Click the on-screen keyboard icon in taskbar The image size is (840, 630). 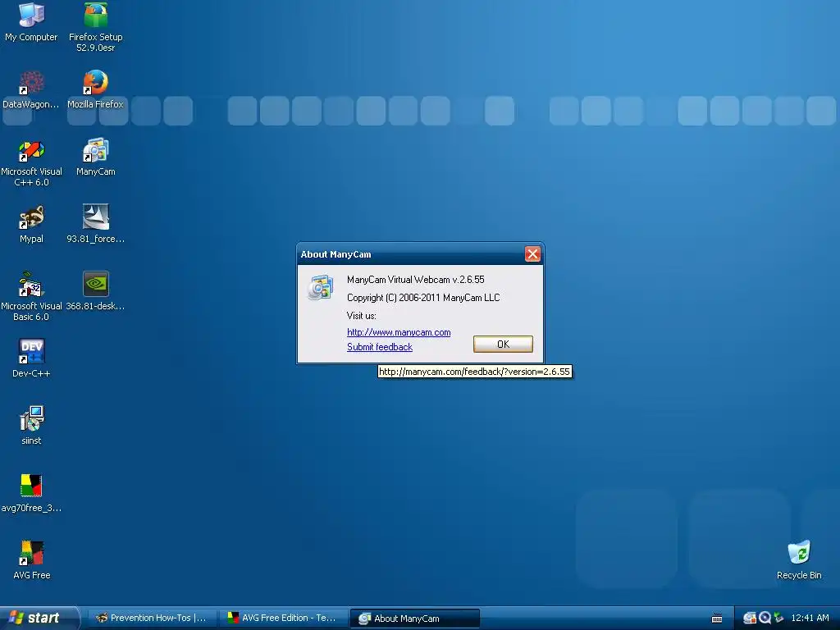tap(717, 619)
